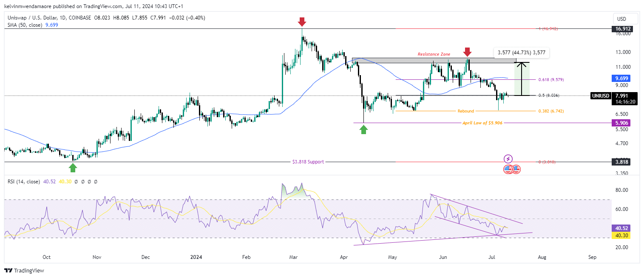Open the purple lightning event marker
The image size is (644, 278).
(508, 159)
